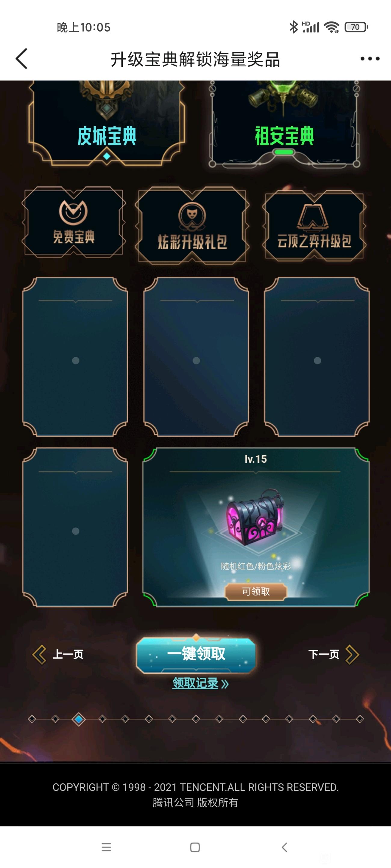
Task: Open the three-dot more options menu
Action: pos(370,59)
